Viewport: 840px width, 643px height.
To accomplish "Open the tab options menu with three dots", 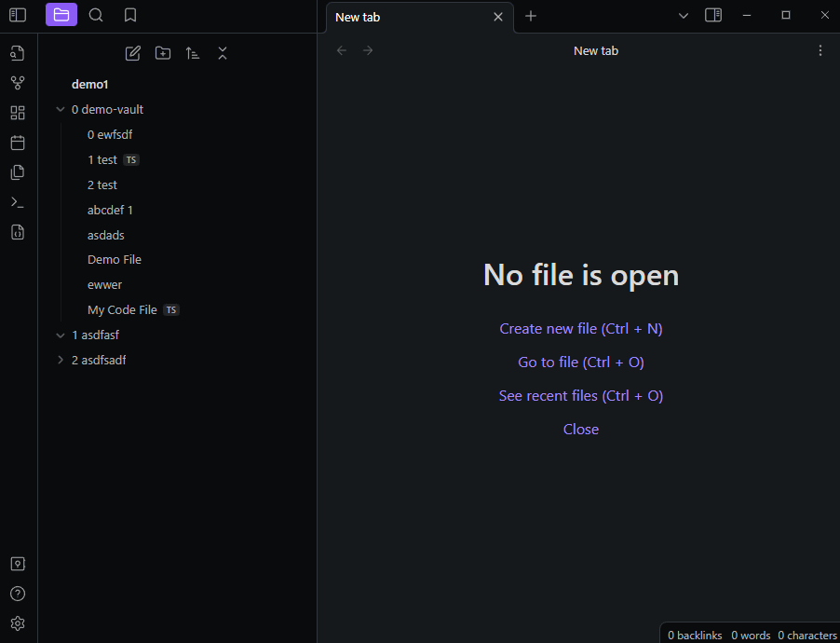I will [820, 50].
